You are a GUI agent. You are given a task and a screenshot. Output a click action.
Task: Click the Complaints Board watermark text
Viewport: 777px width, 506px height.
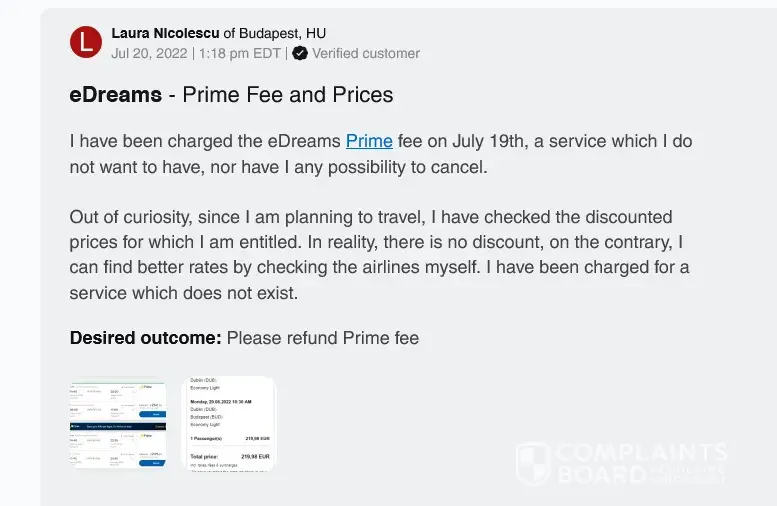[640, 464]
